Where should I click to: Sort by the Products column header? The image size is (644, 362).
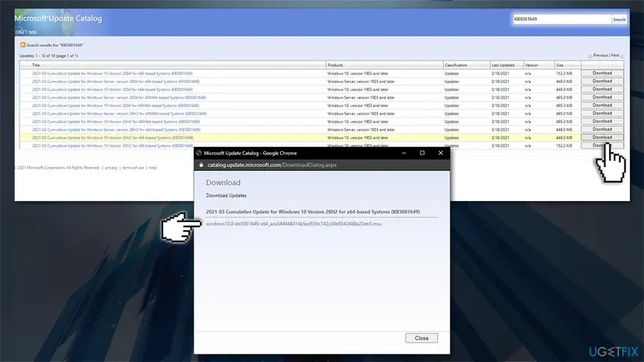tap(335, 65)
